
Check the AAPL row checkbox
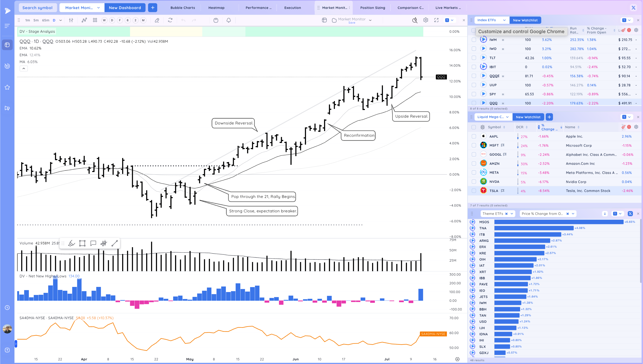pos(474,136)
